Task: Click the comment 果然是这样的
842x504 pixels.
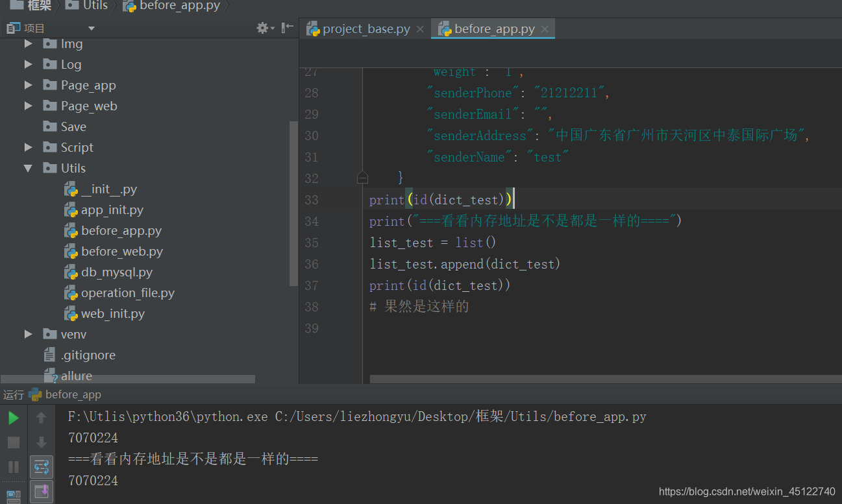Action: tap(419, 306)
